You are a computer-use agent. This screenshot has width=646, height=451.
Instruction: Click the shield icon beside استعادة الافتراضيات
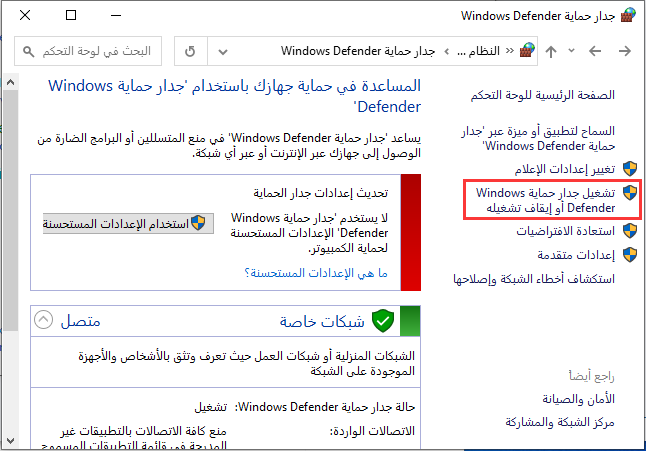pos(630,231)
